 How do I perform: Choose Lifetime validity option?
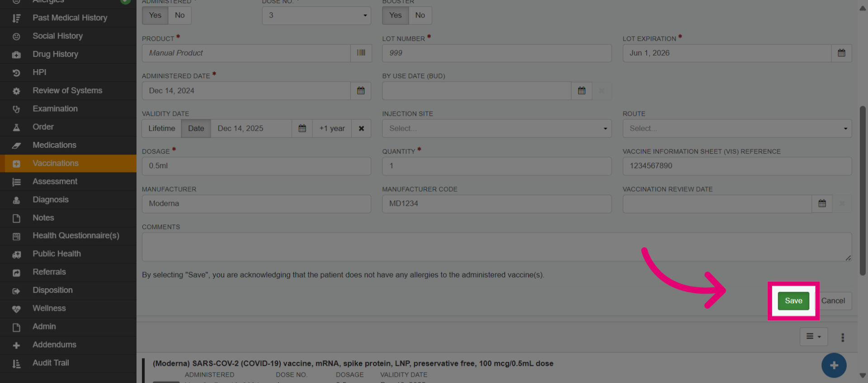coord(162,128)
